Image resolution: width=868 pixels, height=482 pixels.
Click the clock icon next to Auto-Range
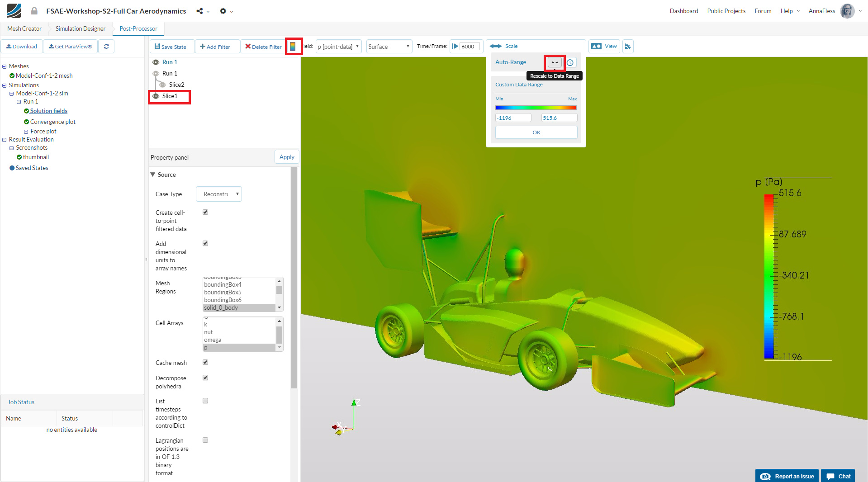[571, 62]
